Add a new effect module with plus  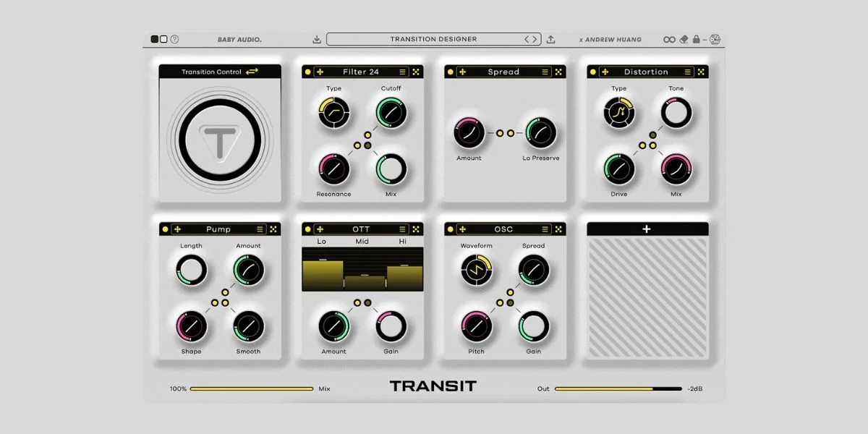point(647,229)
